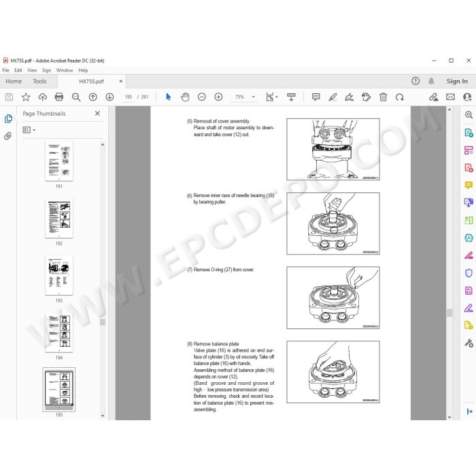The image size is (476, 476).
Task: Open the Attachments paperclip panel
Action: coord(8,136)
